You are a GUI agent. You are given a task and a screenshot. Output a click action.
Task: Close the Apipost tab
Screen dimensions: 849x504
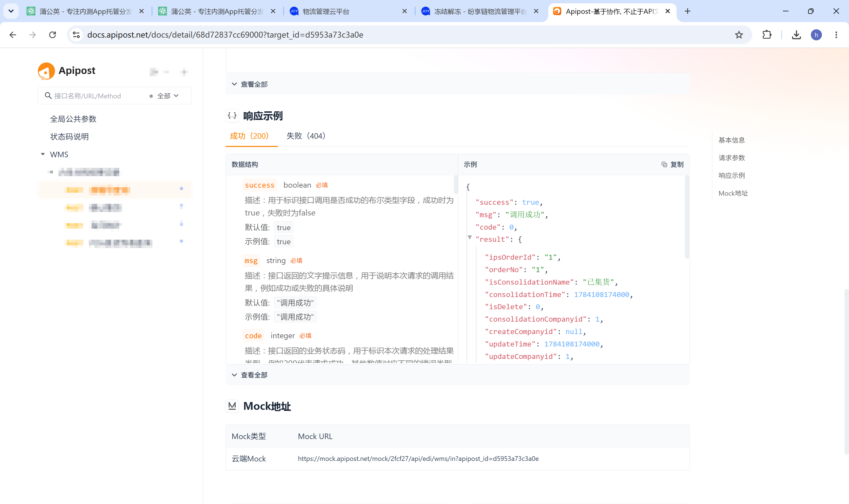[x=668, y=11]
